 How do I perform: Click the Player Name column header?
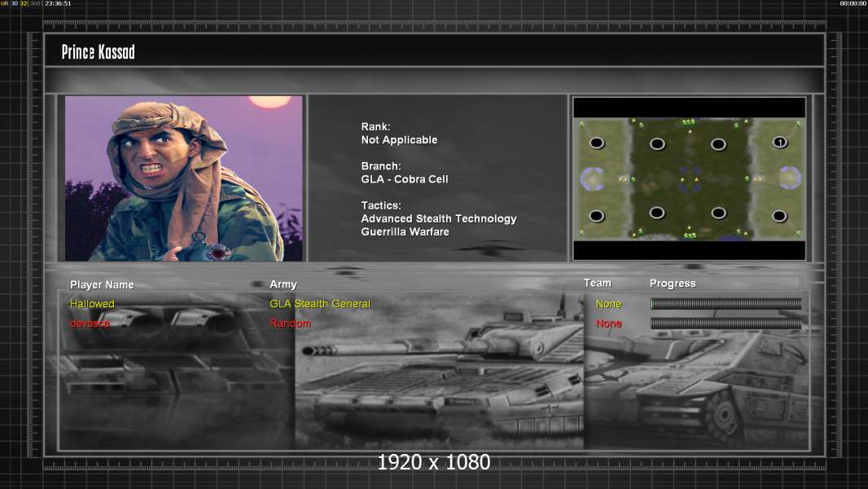pyautogui.click(x=102, y=284)
